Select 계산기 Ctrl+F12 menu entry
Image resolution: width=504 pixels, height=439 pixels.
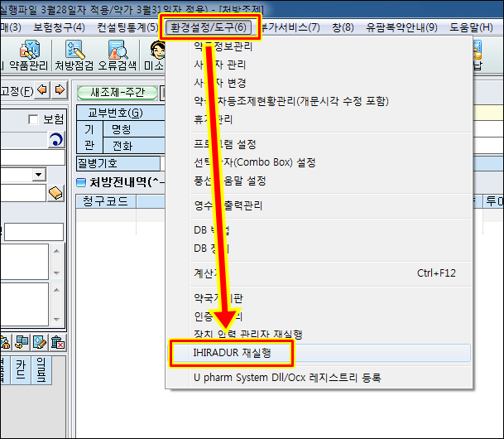(x=319, y=273)
